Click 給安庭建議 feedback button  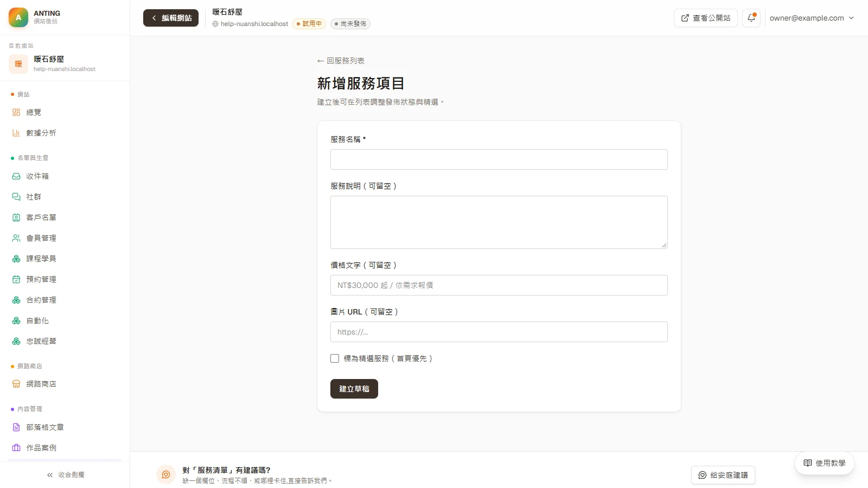coord(723,475)
